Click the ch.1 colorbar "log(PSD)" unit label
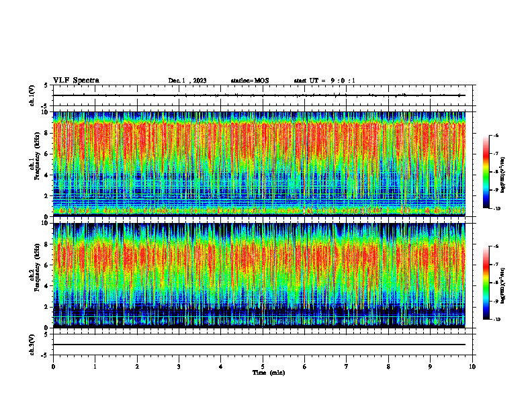 (503, 175)
